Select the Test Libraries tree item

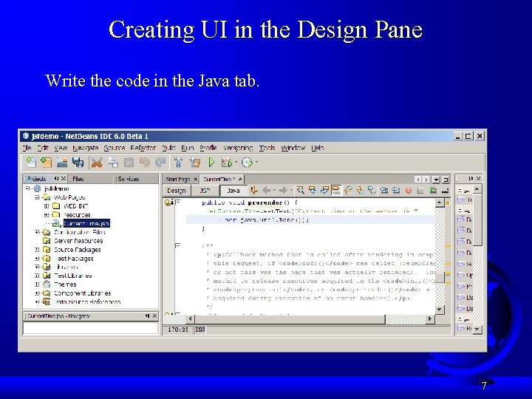coord(73,276)
